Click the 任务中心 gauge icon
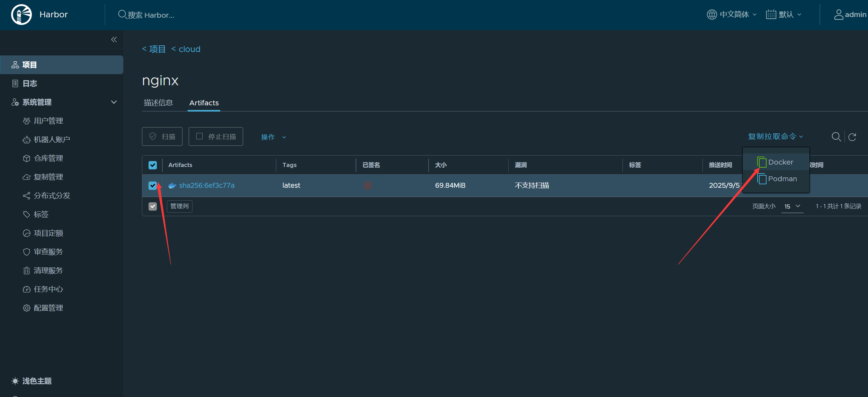The width and height of the screenshot is (868, 397). (x=27, y=289)
